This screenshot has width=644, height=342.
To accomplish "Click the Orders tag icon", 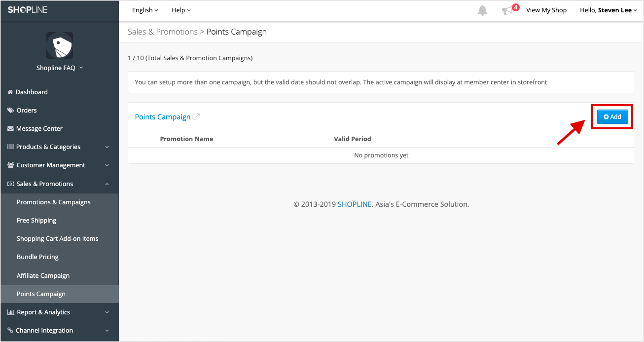I will (x=11, y=110).
